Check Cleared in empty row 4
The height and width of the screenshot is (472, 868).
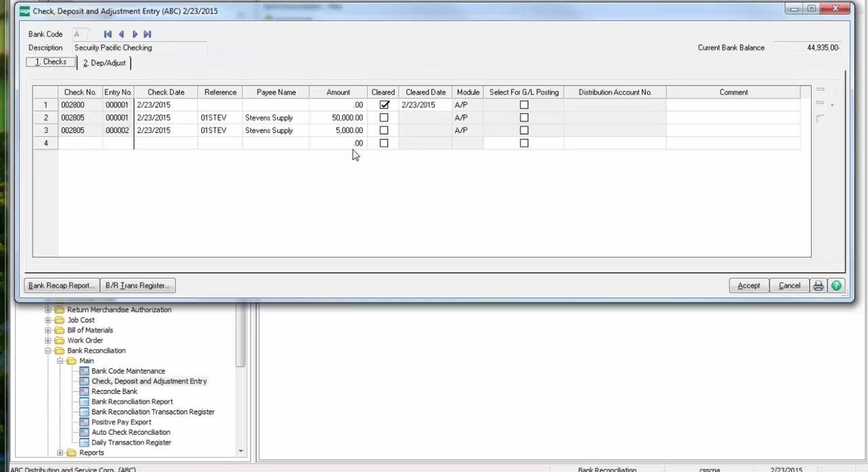click(x=384, y=143)
